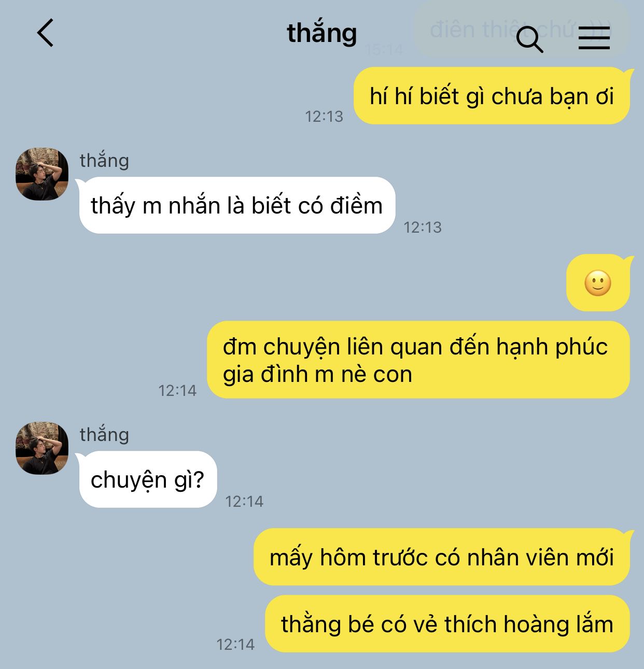Select the 'hí hí biết gì chưa bạn ơi' bubble
The image size is (644, 669).
pos(492,96)
